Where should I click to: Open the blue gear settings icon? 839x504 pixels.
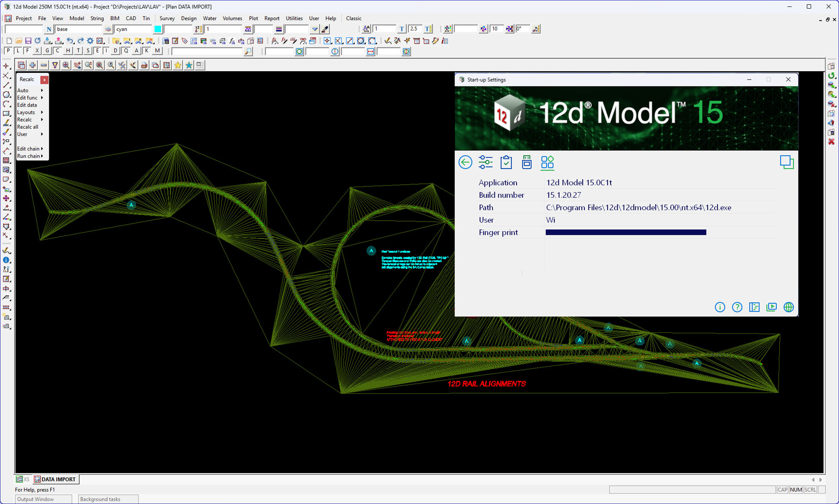coord(90,41)
